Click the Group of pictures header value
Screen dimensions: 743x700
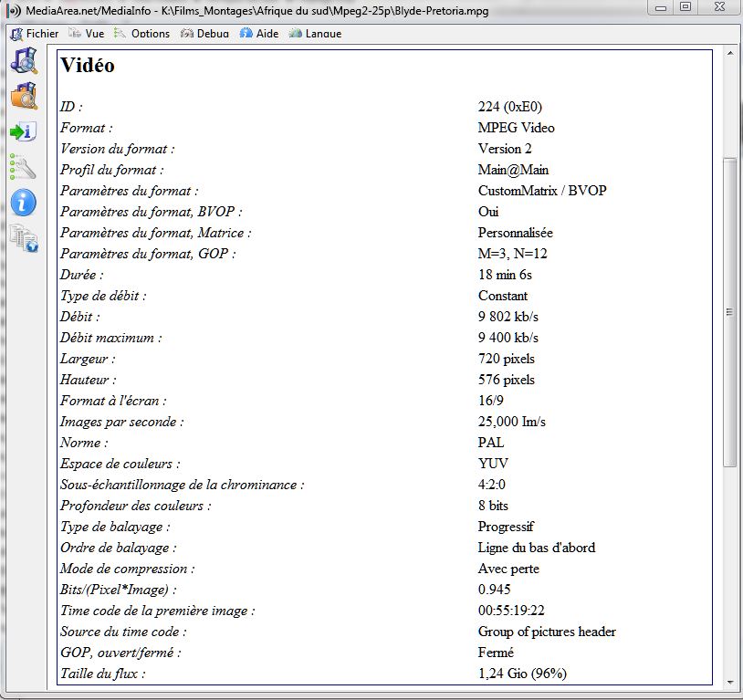pos(547,632)
